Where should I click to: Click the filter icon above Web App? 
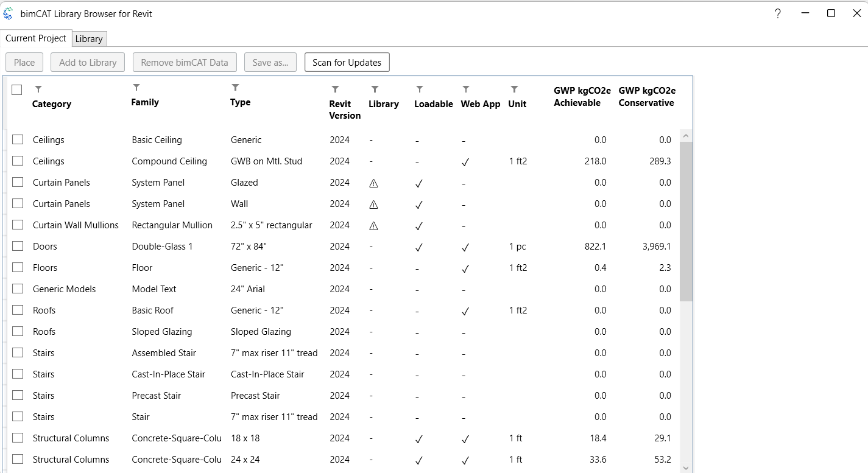pos(466,89)
